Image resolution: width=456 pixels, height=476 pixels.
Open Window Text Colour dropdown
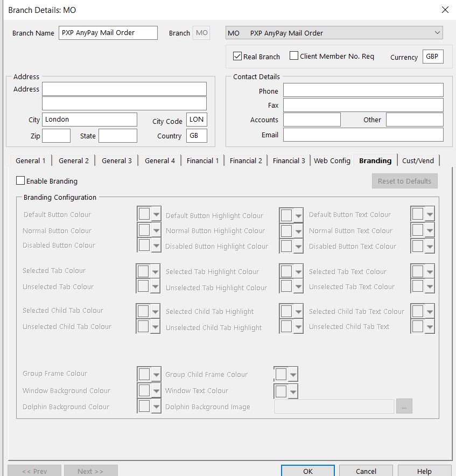coord(293,391)
